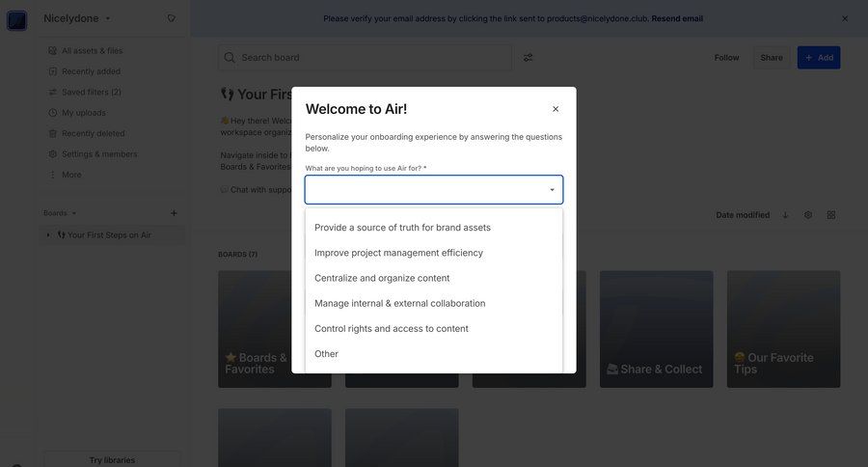The image size is (868, 467).
Task: Choose Provide a source of truth option
Action: pyautogui.click(x=402, y=228)
